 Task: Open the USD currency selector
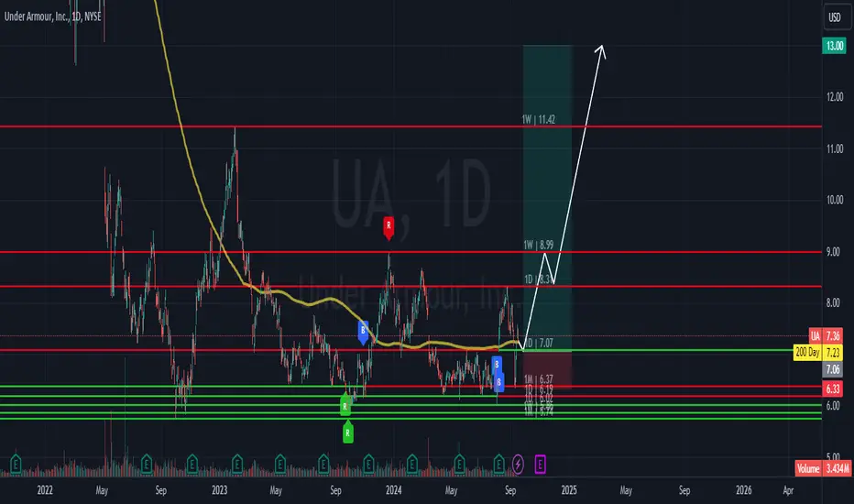pos(835,16)
